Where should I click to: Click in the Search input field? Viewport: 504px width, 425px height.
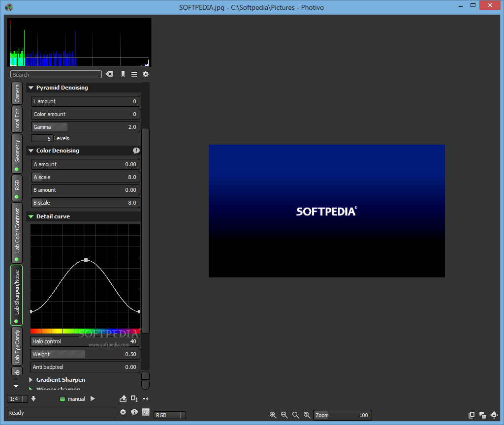pyautogui.click(x=56, y=75)
